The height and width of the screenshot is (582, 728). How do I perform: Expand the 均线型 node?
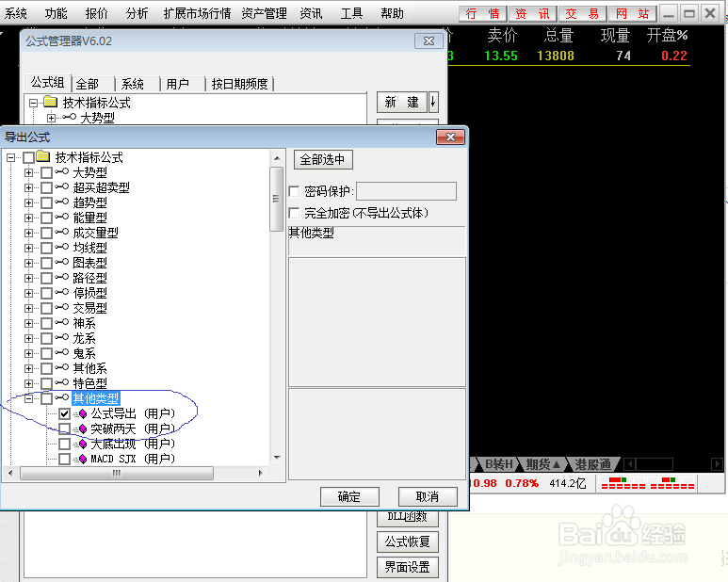coord(28,248)
